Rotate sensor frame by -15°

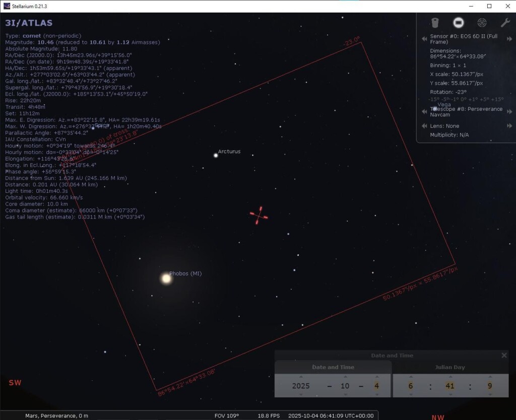(434, 99)
